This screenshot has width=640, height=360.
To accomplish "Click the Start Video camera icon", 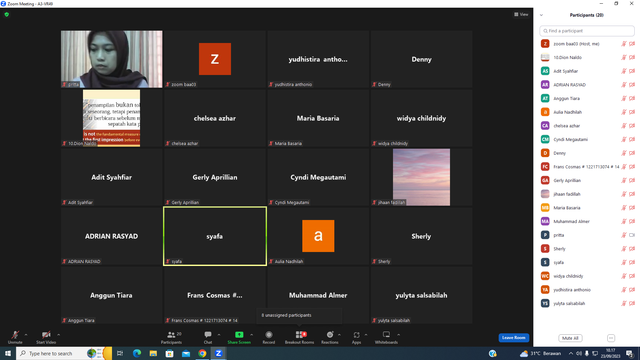I will [x=46, y=335].
